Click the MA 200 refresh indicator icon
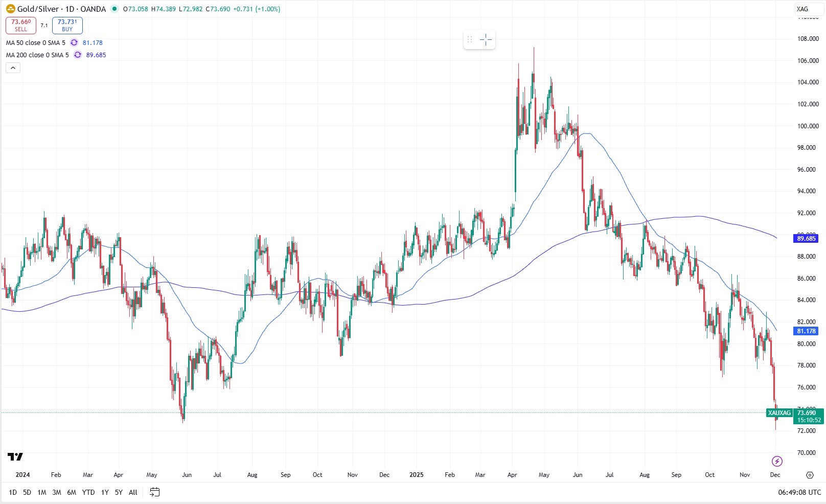 pyautogui.click(x=78, y=55)
